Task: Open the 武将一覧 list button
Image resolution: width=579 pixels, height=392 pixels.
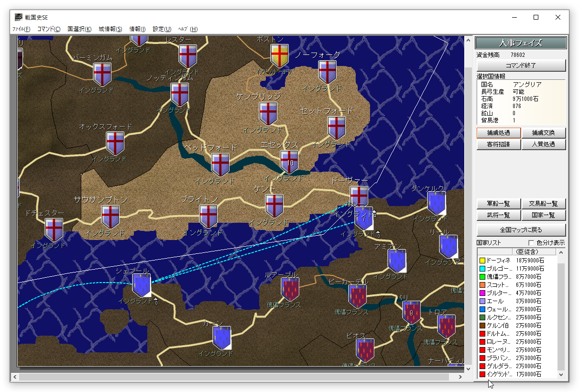Action: point(498,216)
